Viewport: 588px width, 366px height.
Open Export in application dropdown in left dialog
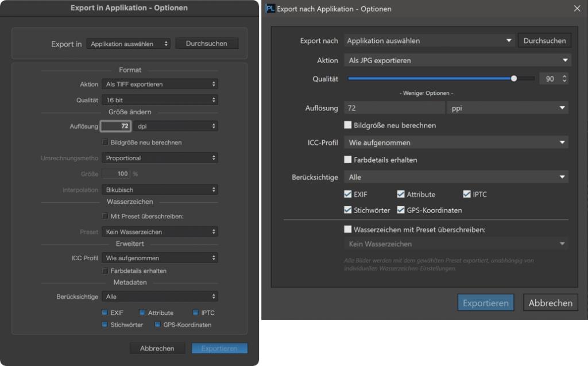point(128,44)
